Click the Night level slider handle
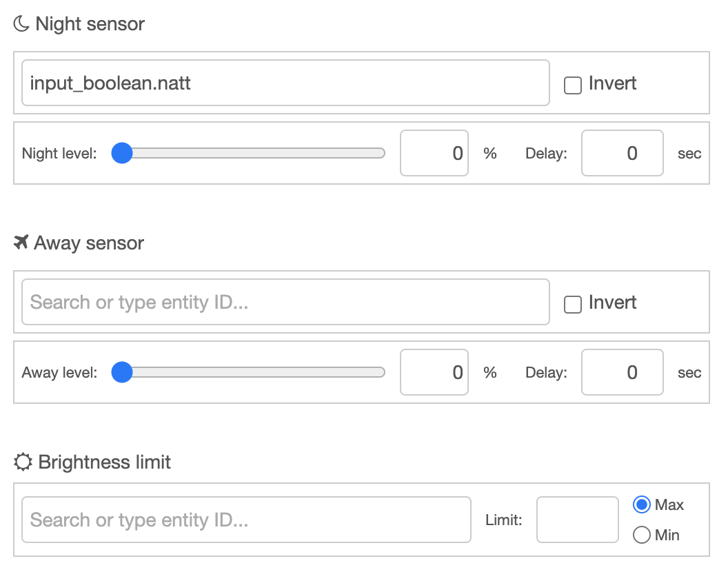Viewport: 728px width, 572px height. tap(121, 153)
